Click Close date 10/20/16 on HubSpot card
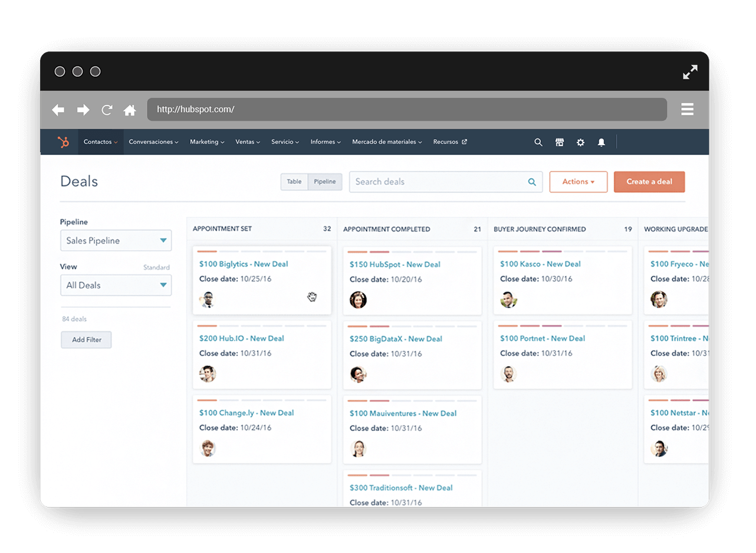This screenshot has width=756, height=553. pyautogui.click(x=386, y=279)
